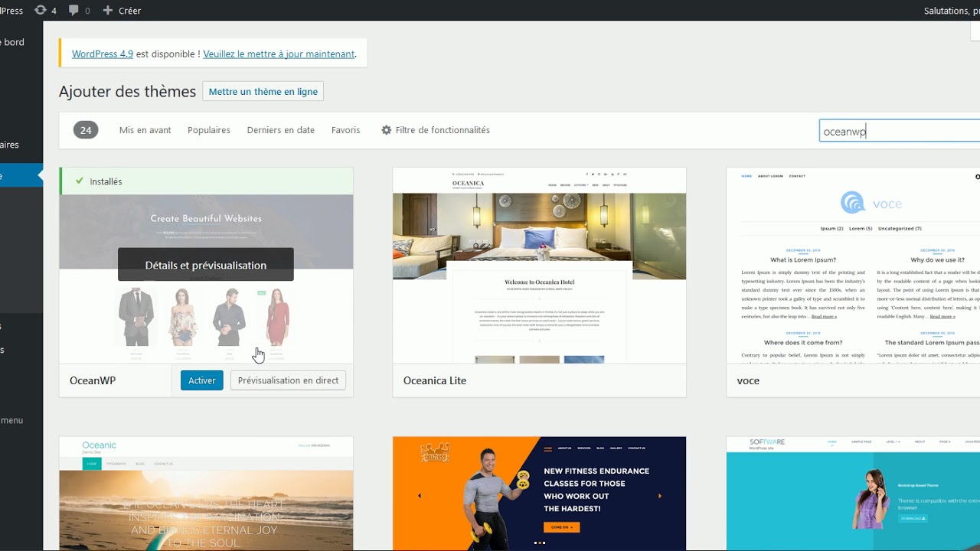
Task: Open the comments bubble icon
Action: (73, 11)
